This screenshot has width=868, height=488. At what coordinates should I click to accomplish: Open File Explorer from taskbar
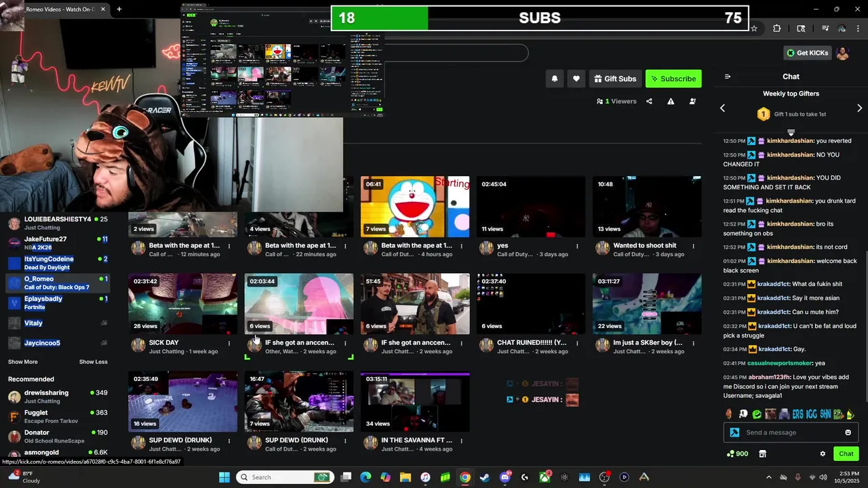point(406,477)
